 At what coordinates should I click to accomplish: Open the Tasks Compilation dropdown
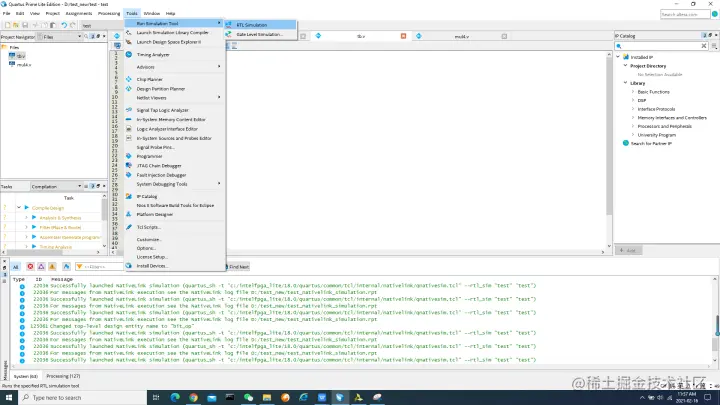click(x=56, y=186)
